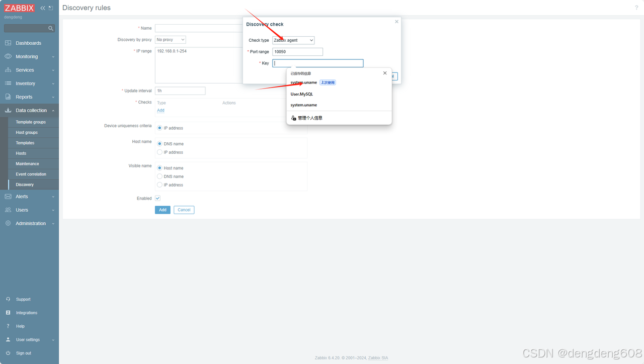Expand Services menu via its chevron
This screenshot has height=364, width=644.
pos(53,70)
